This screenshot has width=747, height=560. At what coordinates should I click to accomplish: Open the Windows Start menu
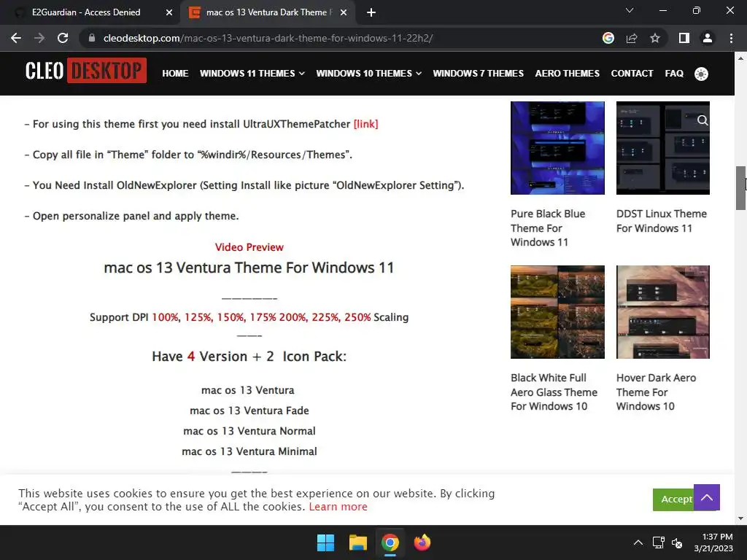[x=326, y=542]
